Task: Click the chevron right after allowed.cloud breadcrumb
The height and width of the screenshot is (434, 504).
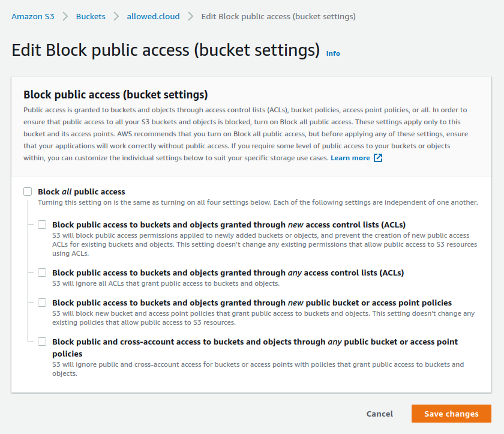Action: coord(190,17)
